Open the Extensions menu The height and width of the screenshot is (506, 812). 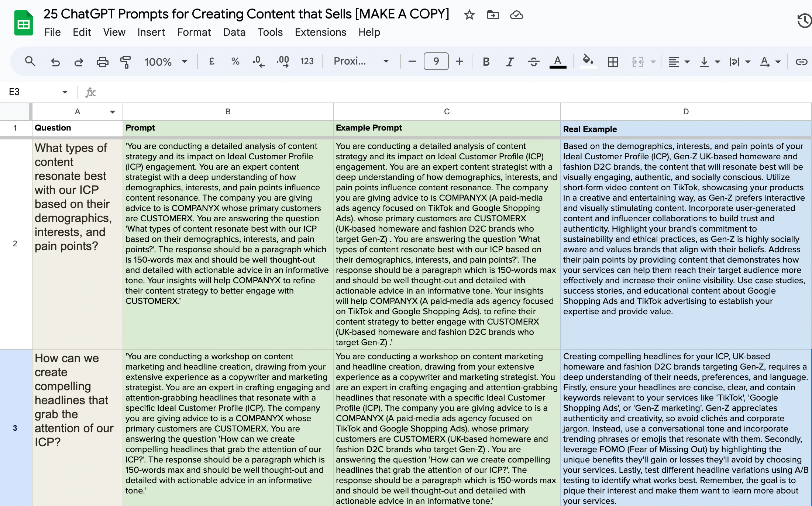(320, 32)
